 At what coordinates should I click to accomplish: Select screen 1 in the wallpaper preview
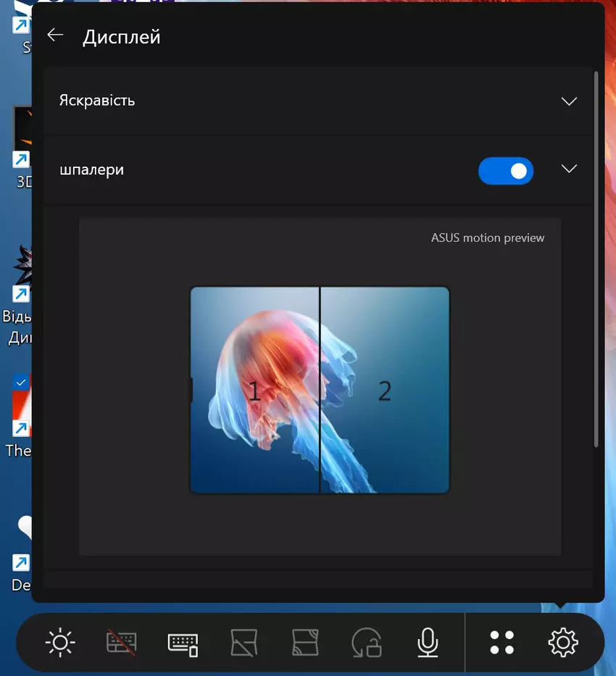tap(254, 391)
